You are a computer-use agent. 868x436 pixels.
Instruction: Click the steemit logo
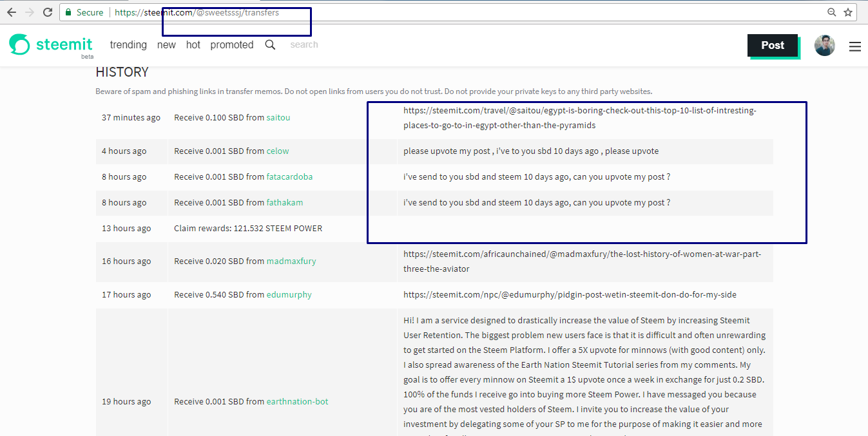[51, 45]
